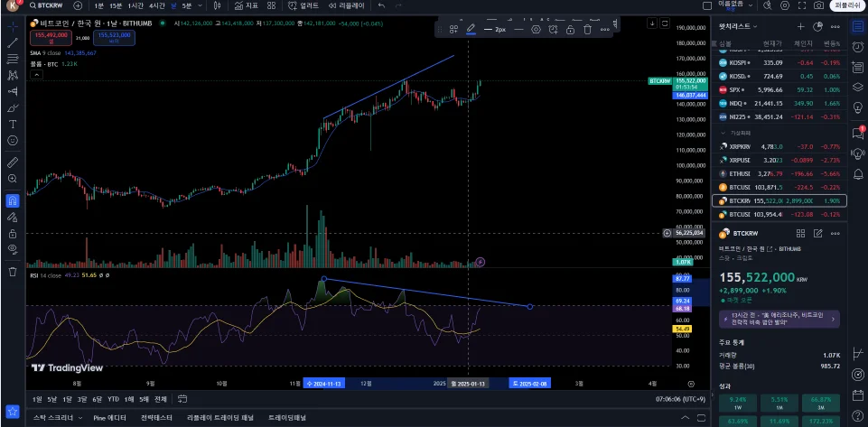
Task: Switch to the 15분 interval
Action: pyautogui.click(x=116, y=5)
